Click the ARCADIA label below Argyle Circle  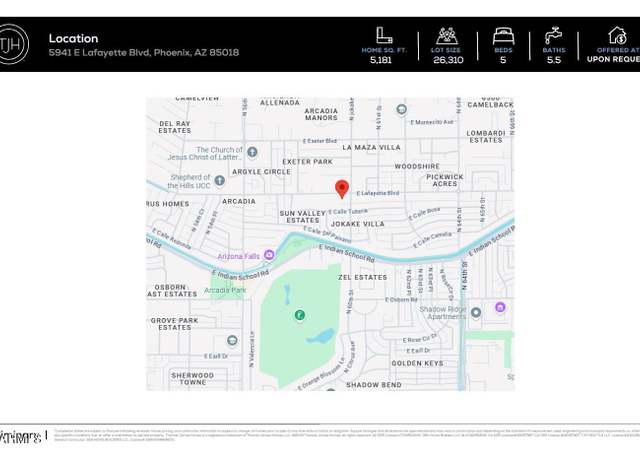(239, 201)
